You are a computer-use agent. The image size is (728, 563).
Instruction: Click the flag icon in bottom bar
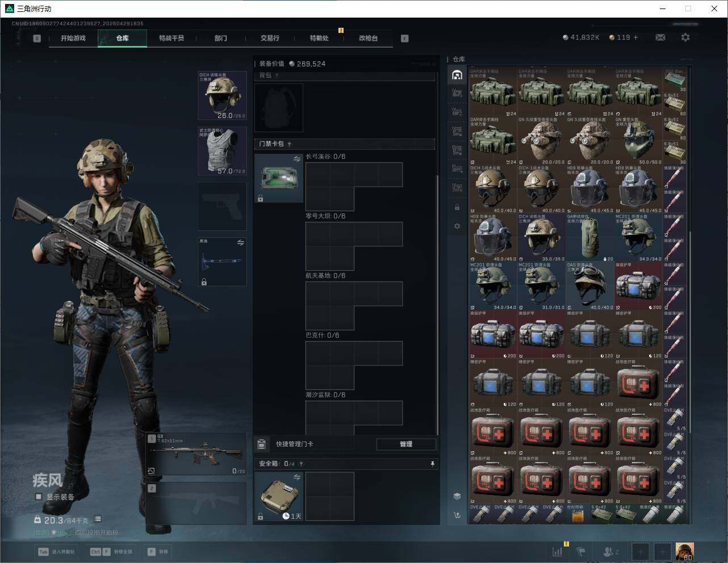coord(581,551)
